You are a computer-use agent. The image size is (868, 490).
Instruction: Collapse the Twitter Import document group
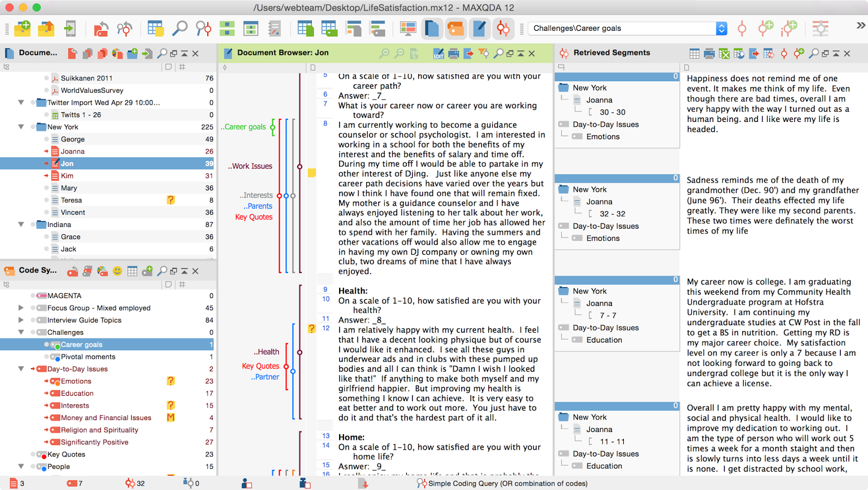tap(21, 102)
